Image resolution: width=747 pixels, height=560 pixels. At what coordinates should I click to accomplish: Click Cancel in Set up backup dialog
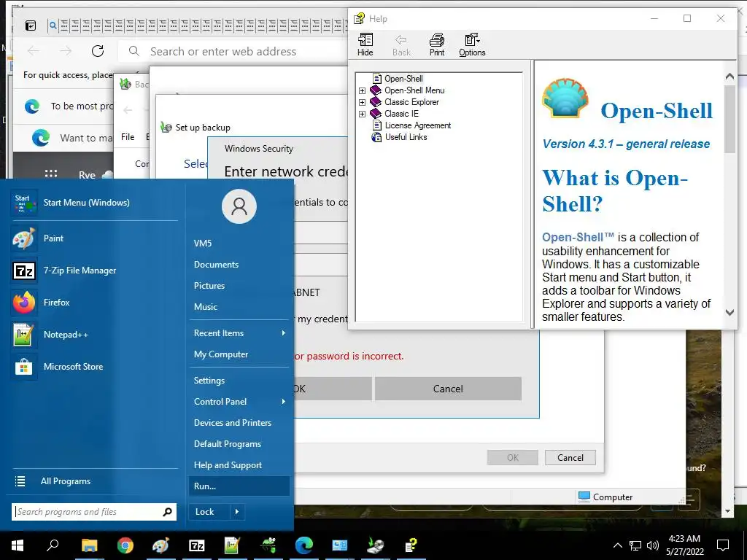point(570,458)
